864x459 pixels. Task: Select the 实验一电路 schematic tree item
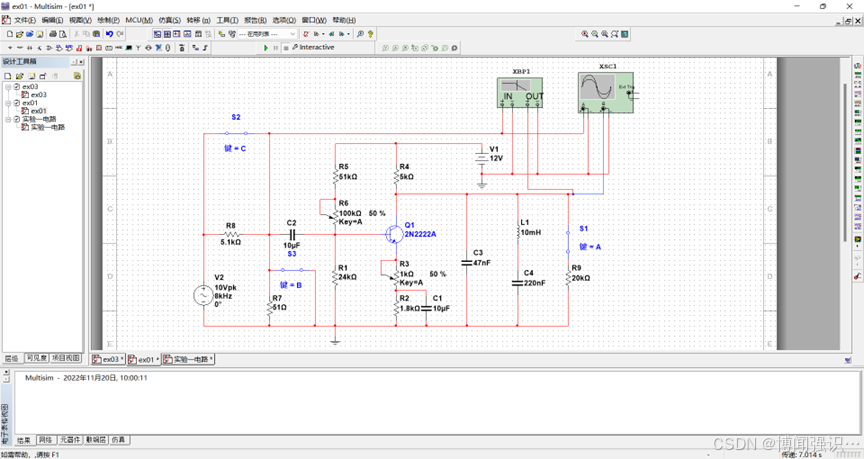(x=44, y=127)
